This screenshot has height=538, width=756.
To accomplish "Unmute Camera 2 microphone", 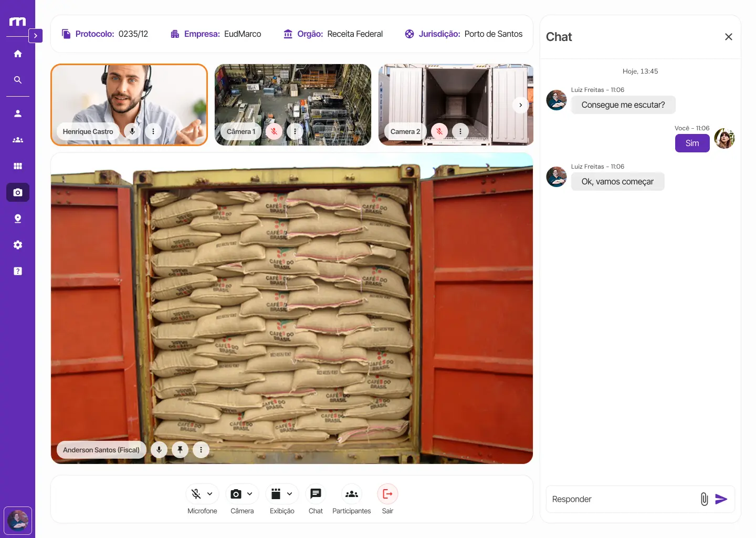I will [439, 131].
